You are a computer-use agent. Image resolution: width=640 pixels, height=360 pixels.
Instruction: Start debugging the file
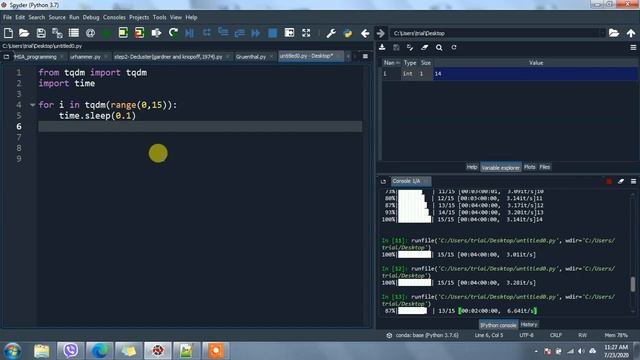pos(189,33)
